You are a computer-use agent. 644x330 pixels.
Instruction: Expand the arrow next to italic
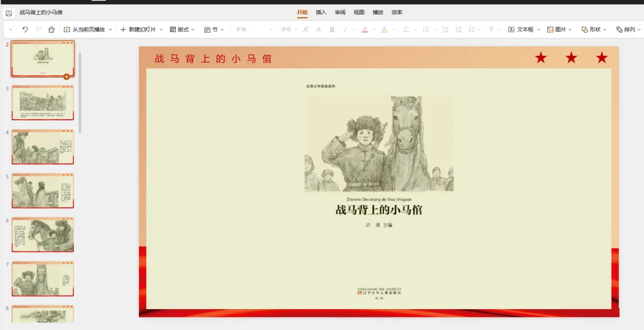tap(354, 30)
